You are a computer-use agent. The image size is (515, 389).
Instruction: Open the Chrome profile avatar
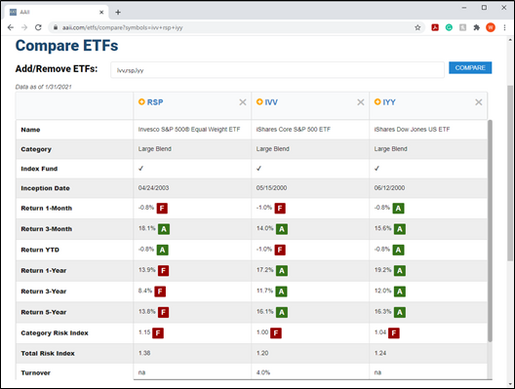[490, 27]
